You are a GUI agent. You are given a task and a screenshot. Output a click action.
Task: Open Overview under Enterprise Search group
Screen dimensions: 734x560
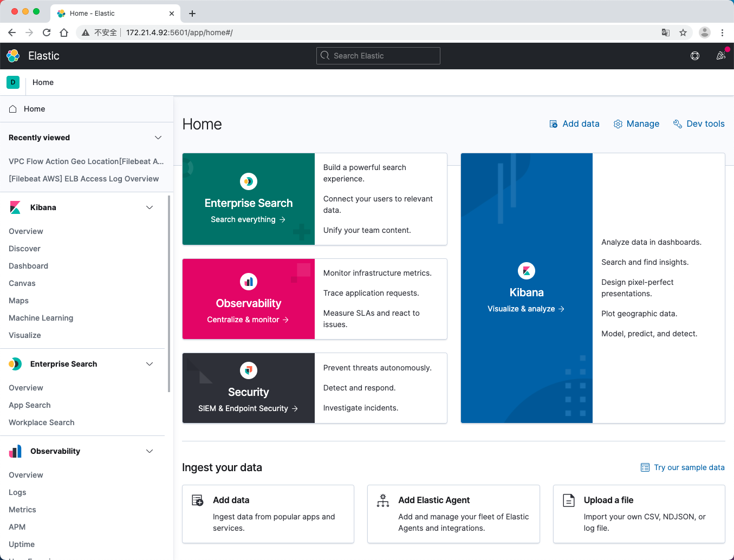(x=26, y=388)
